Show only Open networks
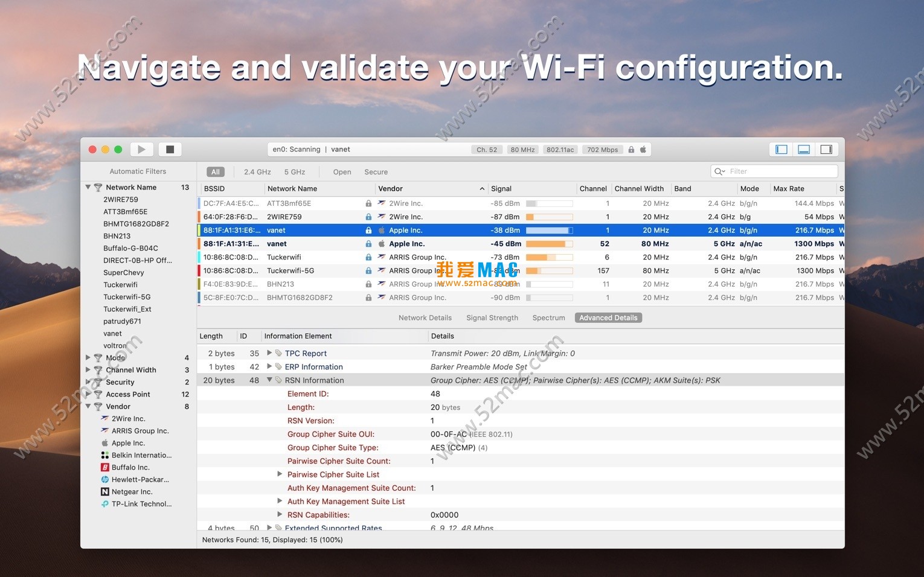924x577 pixels. (342, 172)
